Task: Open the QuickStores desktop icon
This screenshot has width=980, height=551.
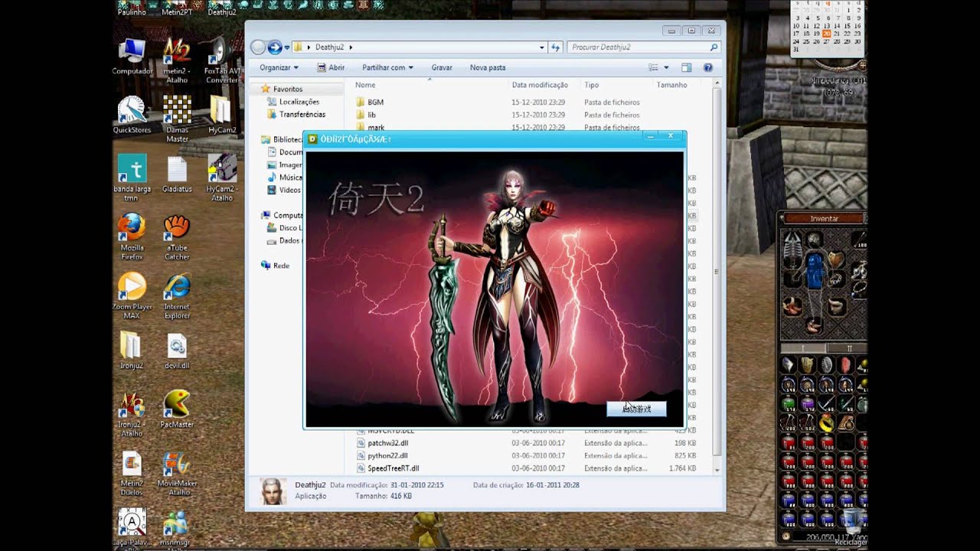Action: click(x=132, y=115)
